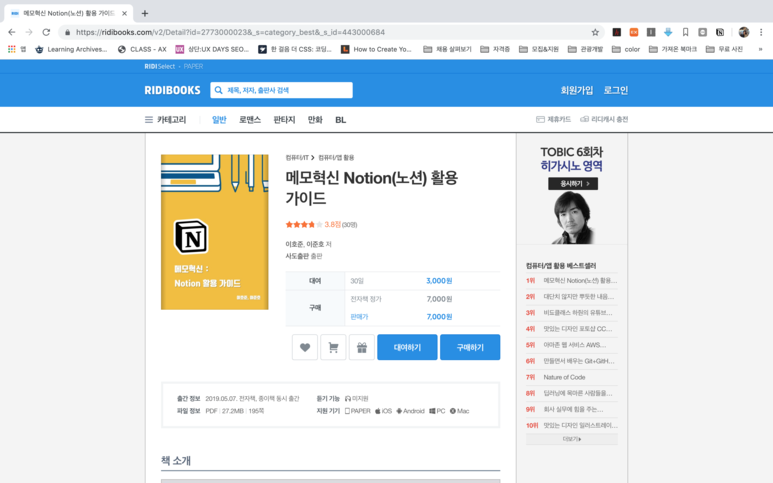773x483 pixels.
Task: Open 컴퓨터/IT breadcrumb category
Action: 297,158
